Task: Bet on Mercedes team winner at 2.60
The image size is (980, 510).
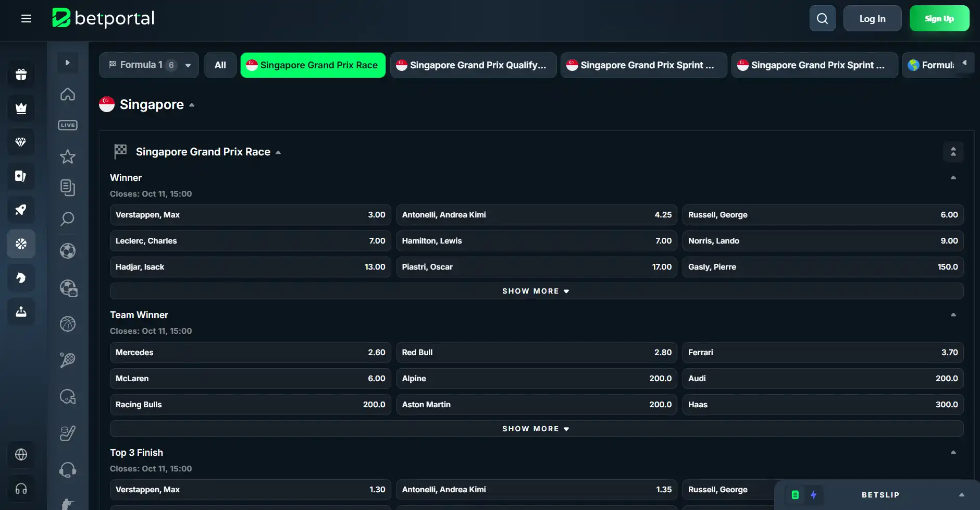Action: click(x=250, y=353)
